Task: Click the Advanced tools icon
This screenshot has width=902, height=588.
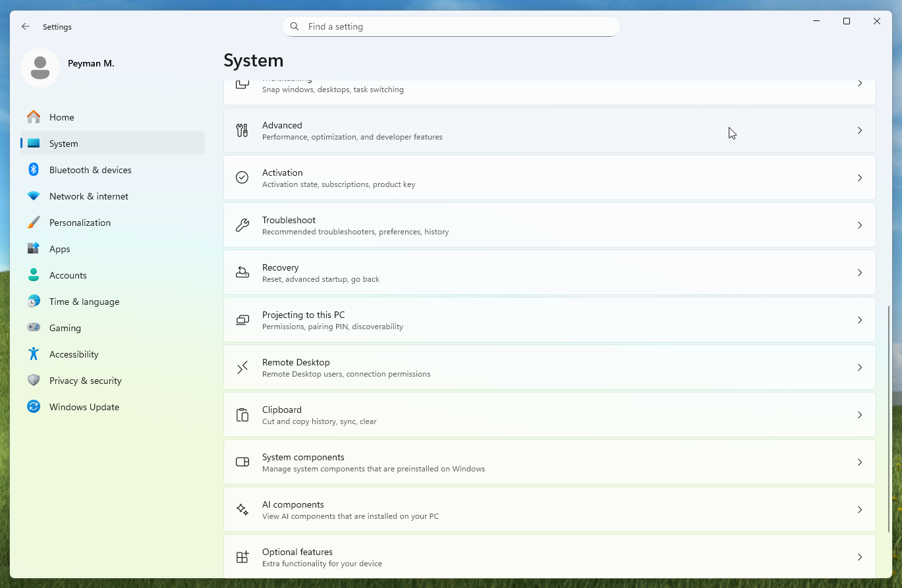Action: click(x=242, y=130)
